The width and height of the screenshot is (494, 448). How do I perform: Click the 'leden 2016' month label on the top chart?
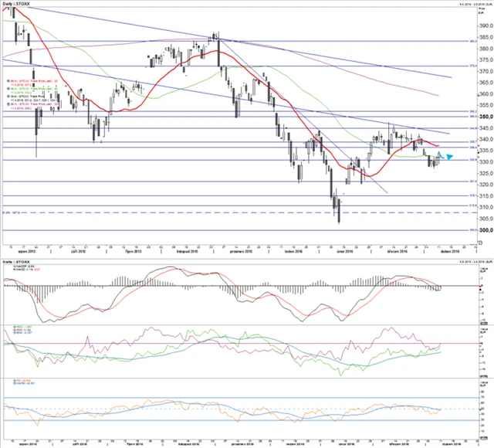coord(293,251)
